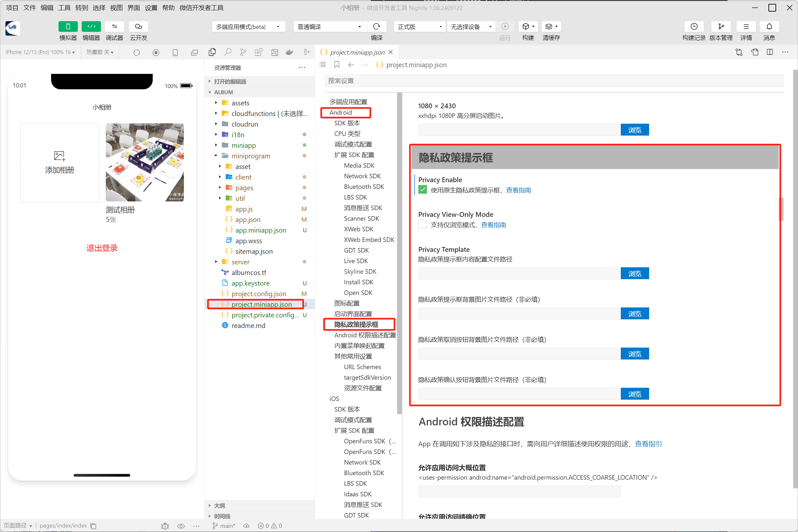
Task: Switch simulator device orientation icon
Action: click(175, 53)
